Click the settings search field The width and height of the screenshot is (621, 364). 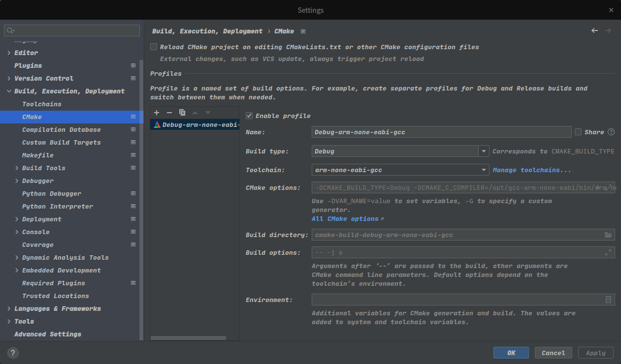pyautogui.click(x=74, y=30)
